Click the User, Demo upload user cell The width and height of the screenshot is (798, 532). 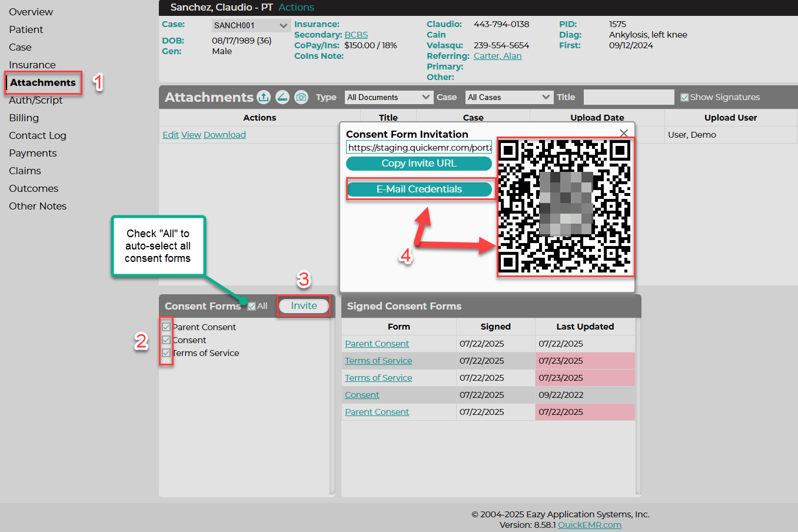(x=730, y=135)
